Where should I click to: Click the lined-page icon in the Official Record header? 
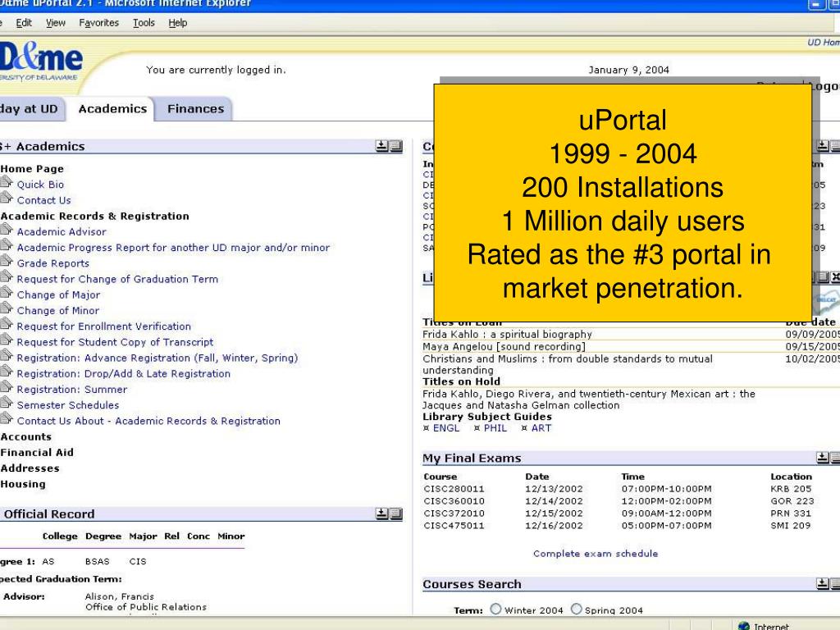pos(396,514)
